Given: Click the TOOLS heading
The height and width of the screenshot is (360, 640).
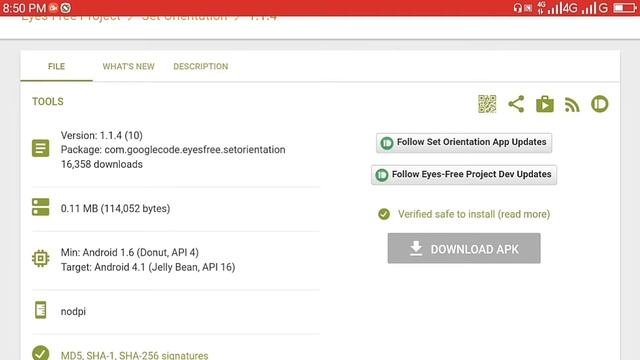Looking at the screenshot, I should [48, 102].
